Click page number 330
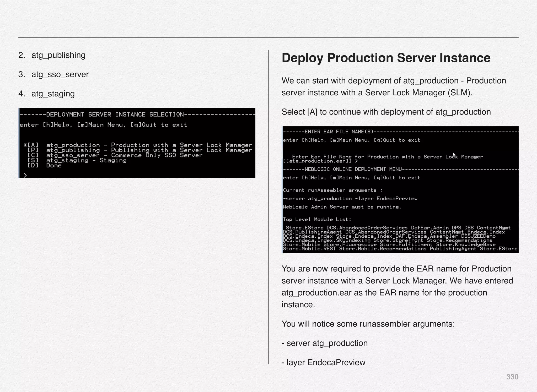This screenshot has height=392, width=537. [512, 377]
